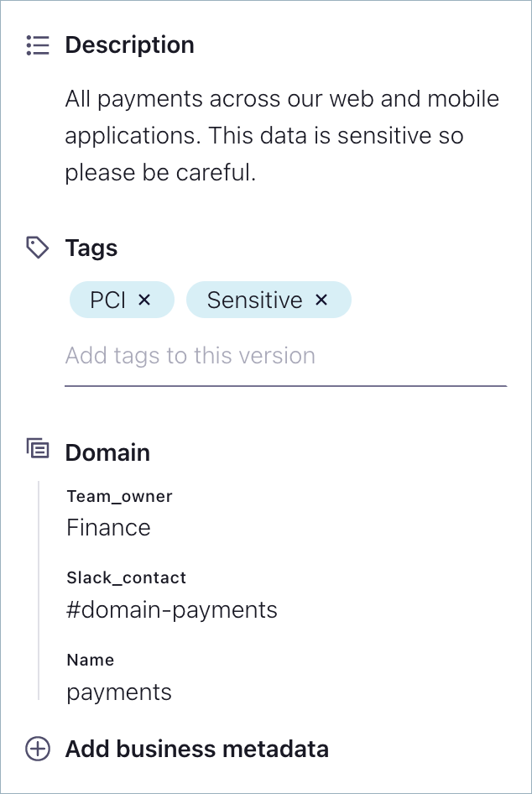
Task: Click the Tags section tag icon
Action: point(37,248)
